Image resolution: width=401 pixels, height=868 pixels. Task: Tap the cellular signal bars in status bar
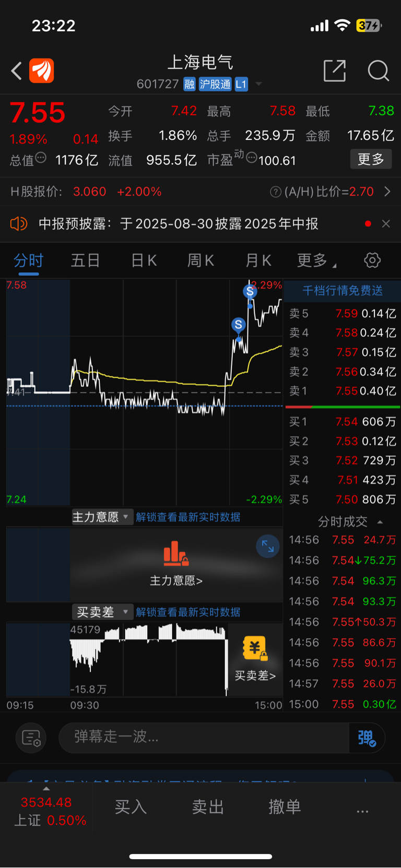tap(320, 26)
